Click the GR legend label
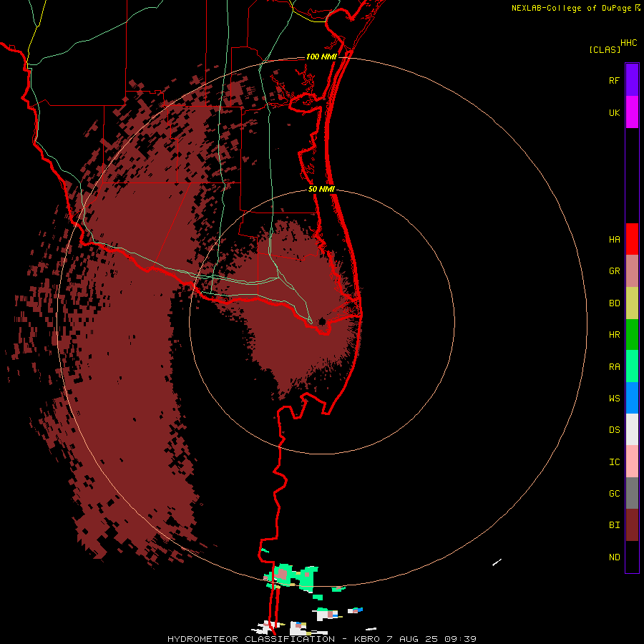The width and height of the screenshot is (644, 644). pos(614,271)
